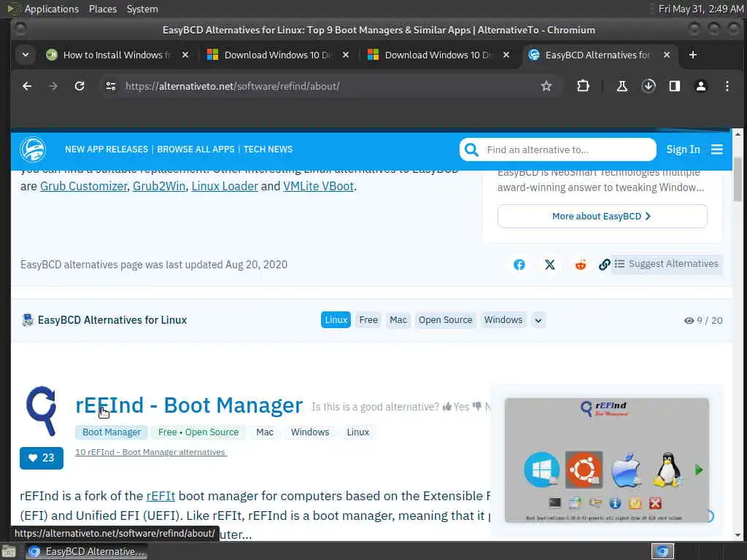Image resolution: width=747 pixels, height=560 pixels.
Task: Open a new tab with the plus button
Action: 693,55
